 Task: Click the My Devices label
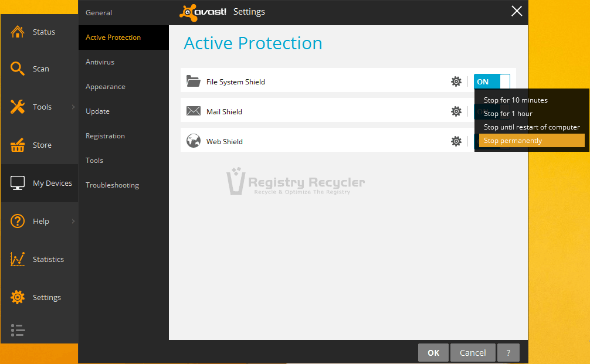pos(52,183)
